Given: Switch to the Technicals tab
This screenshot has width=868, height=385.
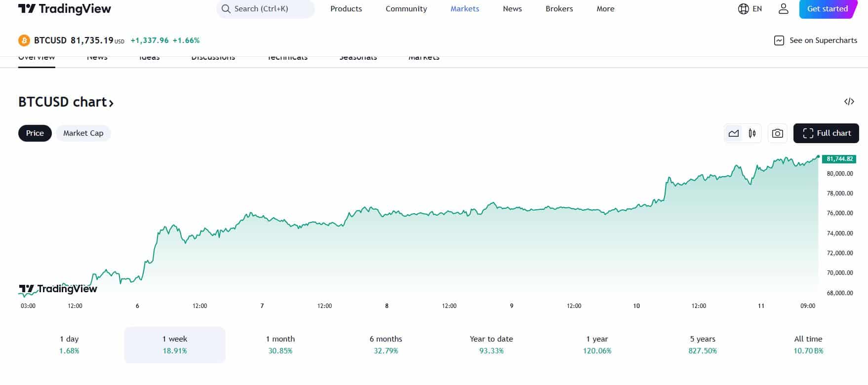Looking at the screenshot, I should (287, 58).
